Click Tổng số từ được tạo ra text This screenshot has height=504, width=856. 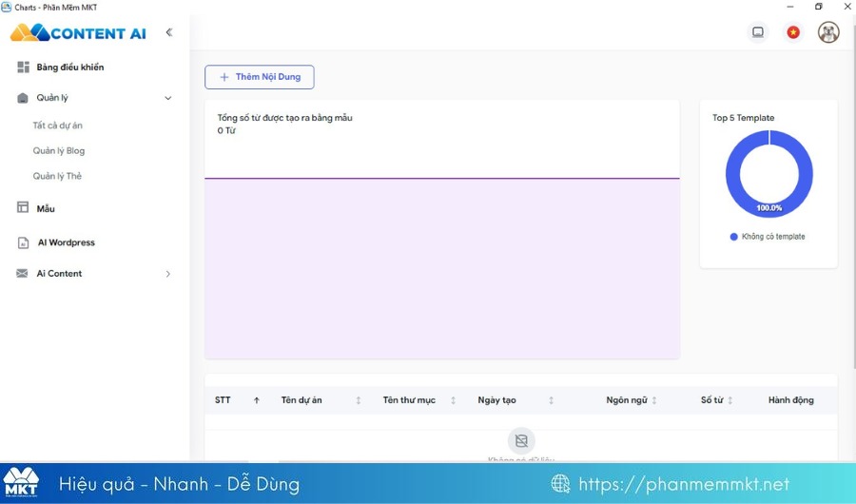pyautogui.click(x=285, y=118)
